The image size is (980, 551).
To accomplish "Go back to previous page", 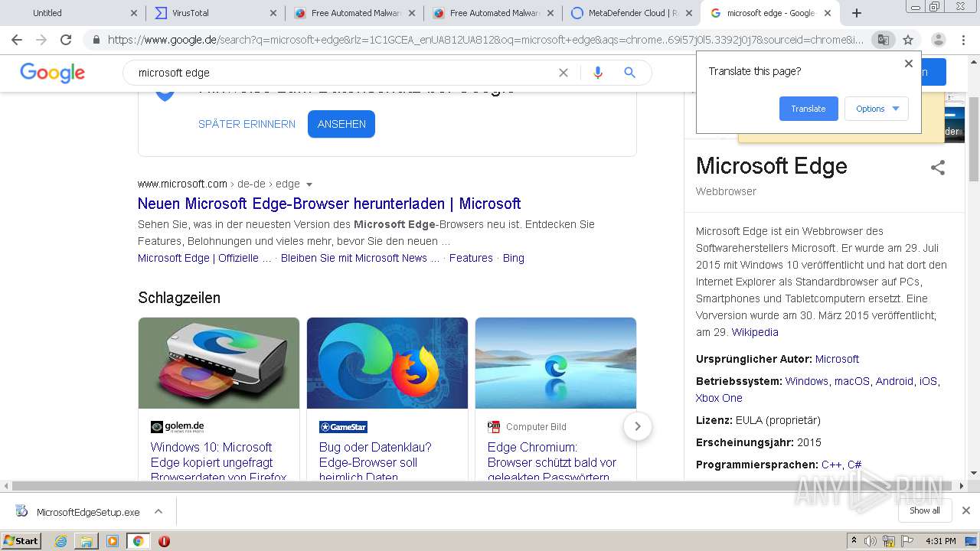I will click(17, 40).
